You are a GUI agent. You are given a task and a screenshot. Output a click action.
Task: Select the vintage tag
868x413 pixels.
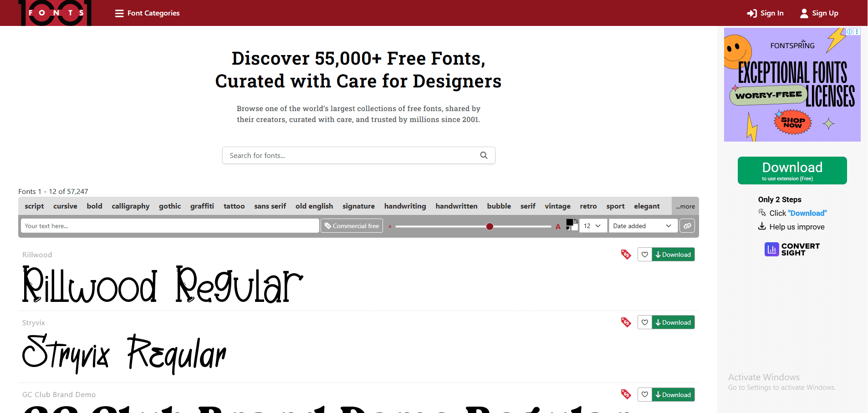pyautogui.click(x=557, y=206)
